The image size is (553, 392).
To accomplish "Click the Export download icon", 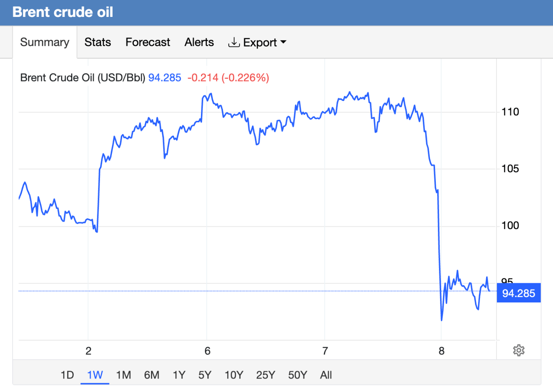I will coord(234,42).
